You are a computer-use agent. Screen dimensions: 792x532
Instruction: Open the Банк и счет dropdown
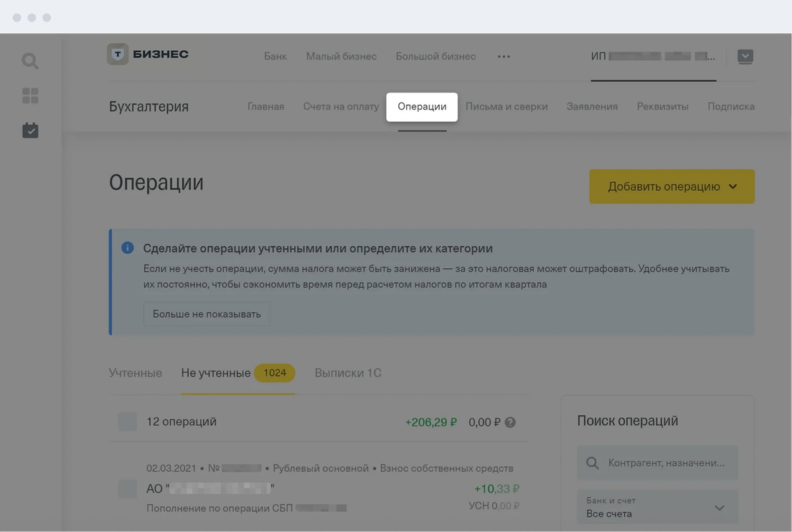point(657,508)
